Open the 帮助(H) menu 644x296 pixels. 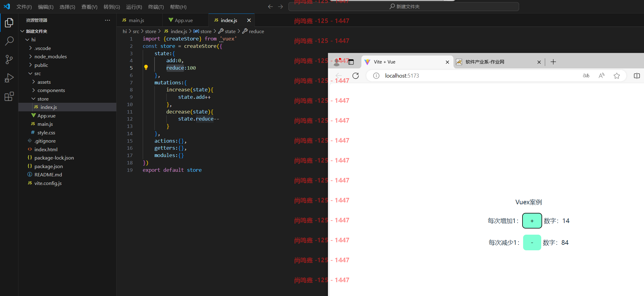pos(178,7)
